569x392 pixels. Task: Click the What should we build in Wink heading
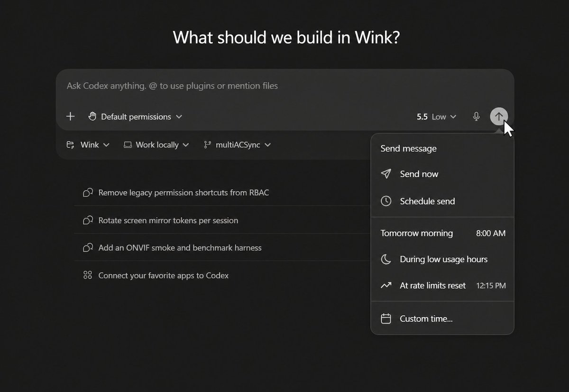tap(286, 37)
